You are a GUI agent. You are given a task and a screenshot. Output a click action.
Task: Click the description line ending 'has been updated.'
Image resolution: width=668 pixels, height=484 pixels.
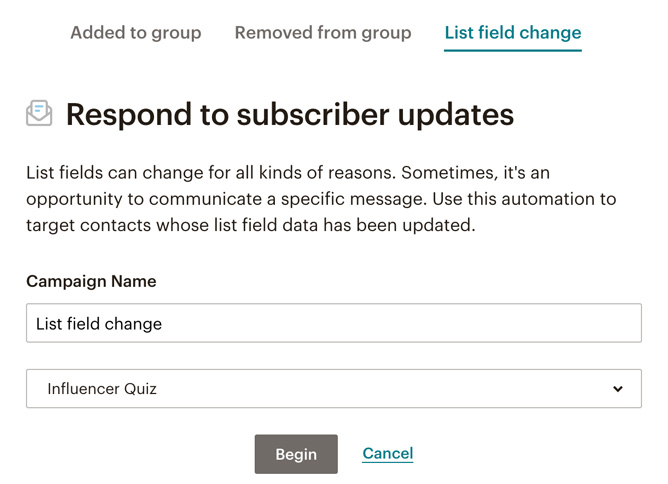250,225
